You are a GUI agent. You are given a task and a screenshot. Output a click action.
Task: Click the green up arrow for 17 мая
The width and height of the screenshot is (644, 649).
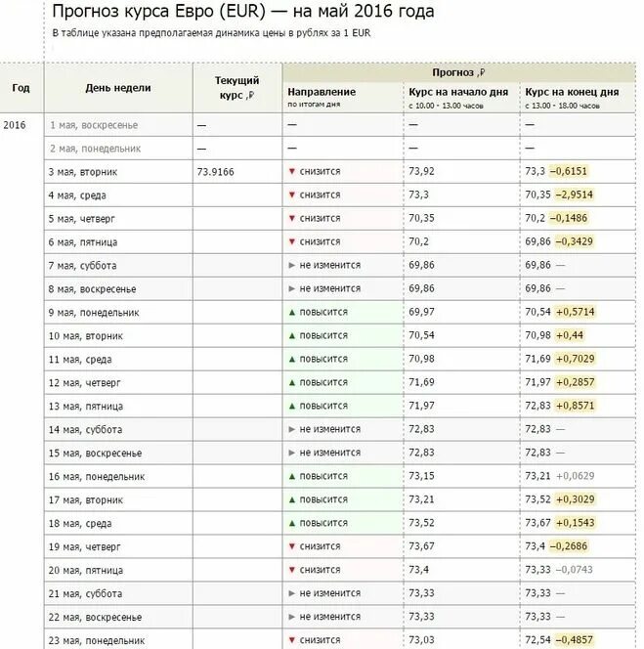291,499
